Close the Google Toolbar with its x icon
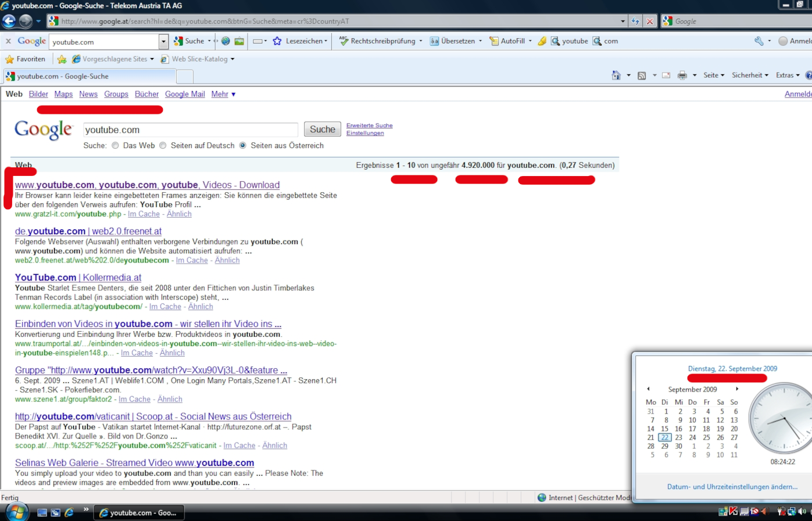The height and width of the screenshot is (521, 812). pos(8,41)
